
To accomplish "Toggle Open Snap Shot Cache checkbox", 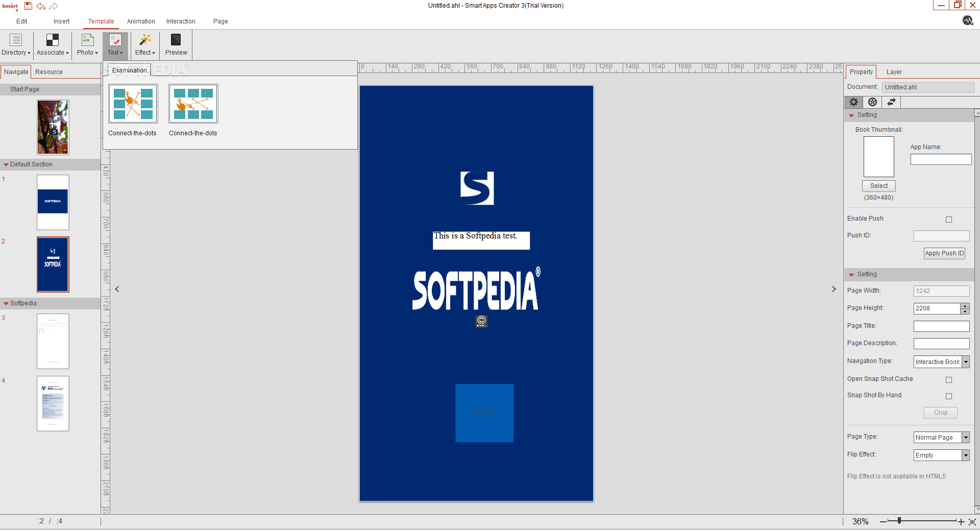I will click(x=949, y=380).
